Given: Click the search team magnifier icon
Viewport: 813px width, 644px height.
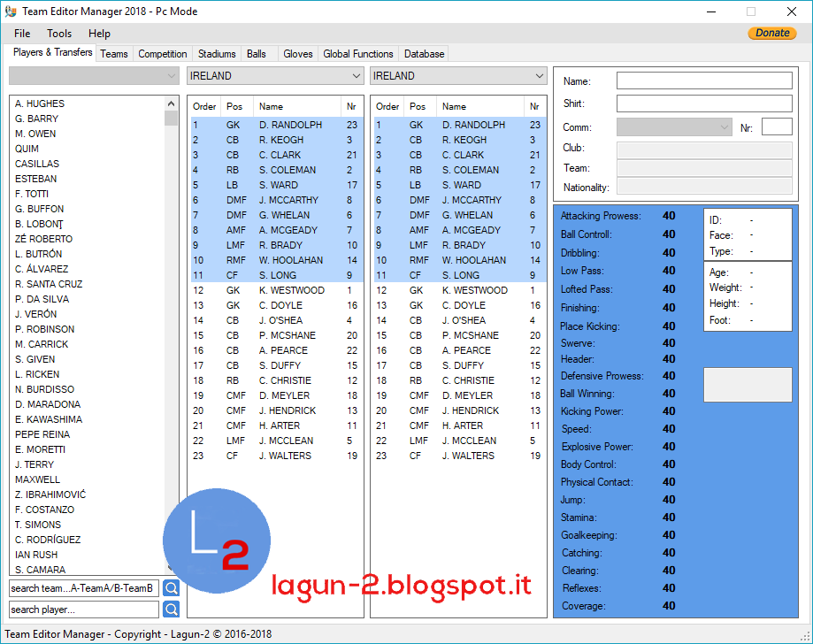Looking at the screenshot, I should (x=171, y=588).
